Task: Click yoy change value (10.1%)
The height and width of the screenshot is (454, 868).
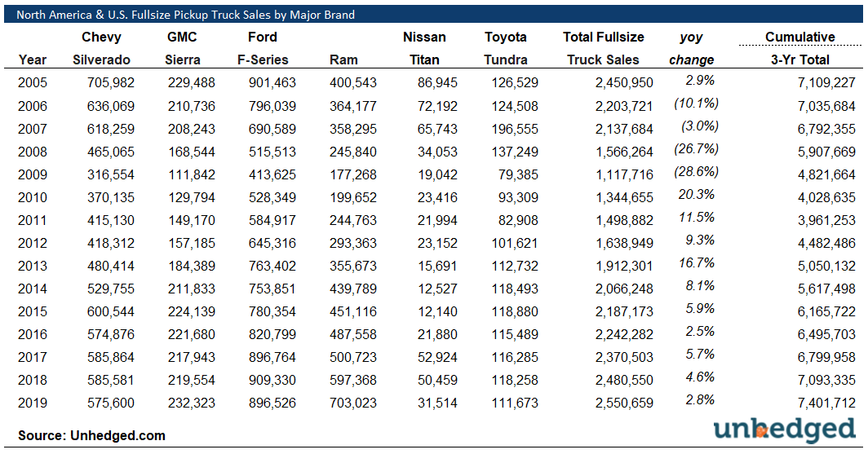Action: pos(697,104)
